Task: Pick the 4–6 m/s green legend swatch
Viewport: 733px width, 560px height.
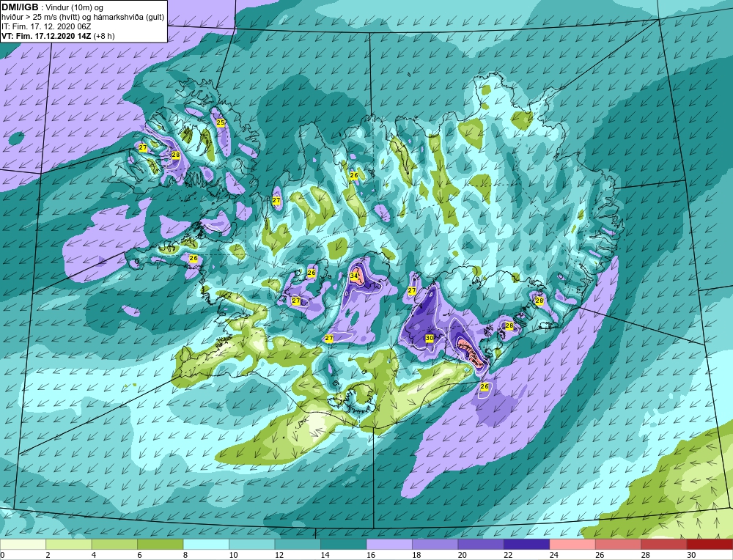Action: coord(114,545)
